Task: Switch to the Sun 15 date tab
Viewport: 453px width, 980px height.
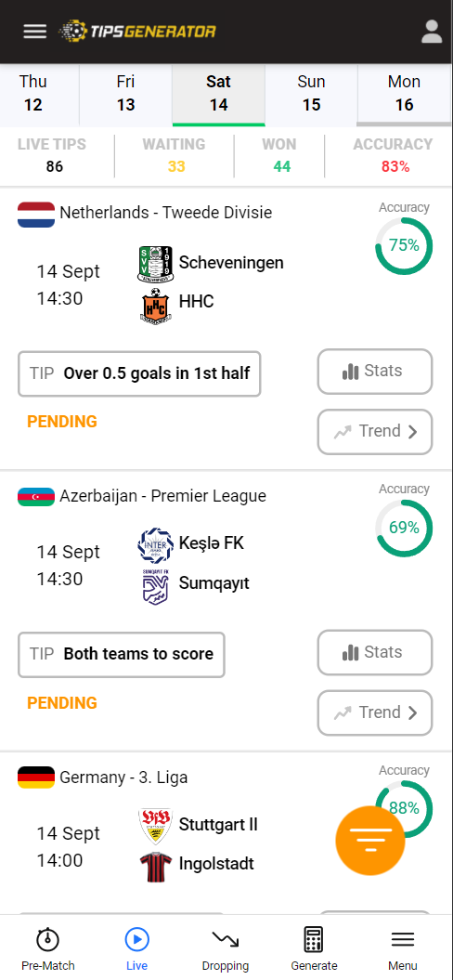Action: click(311, 94)
